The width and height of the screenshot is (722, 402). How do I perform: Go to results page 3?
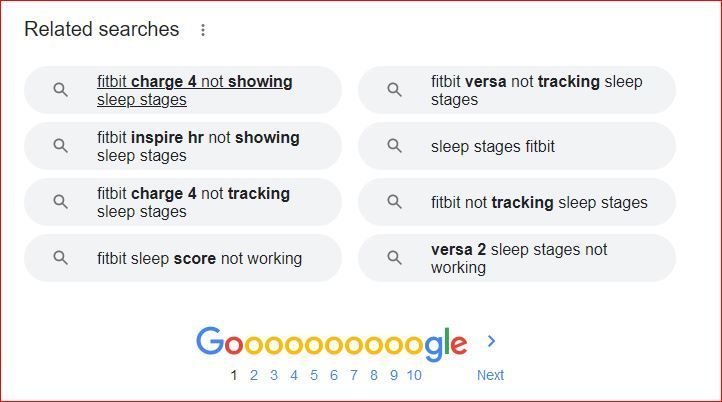coord(274,375)
